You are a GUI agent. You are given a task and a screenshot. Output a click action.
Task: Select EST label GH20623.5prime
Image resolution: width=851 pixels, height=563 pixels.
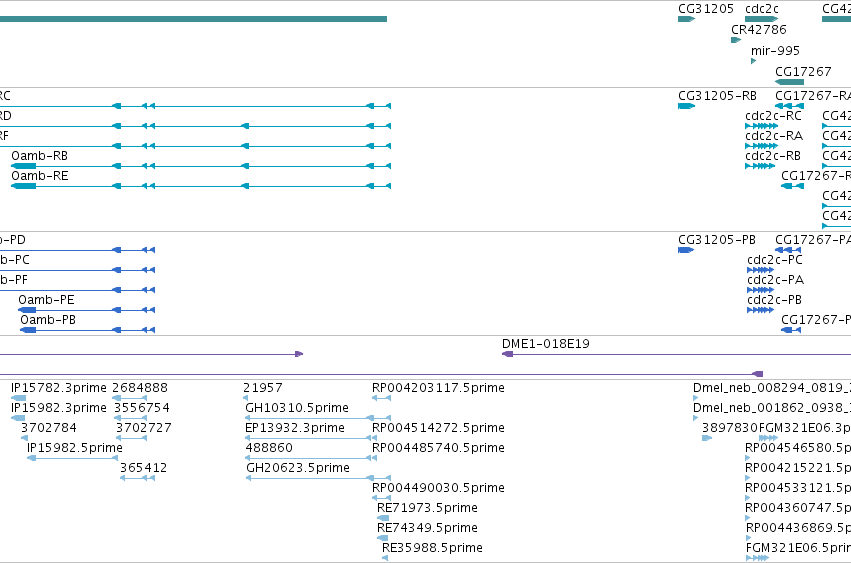point(298,468)
